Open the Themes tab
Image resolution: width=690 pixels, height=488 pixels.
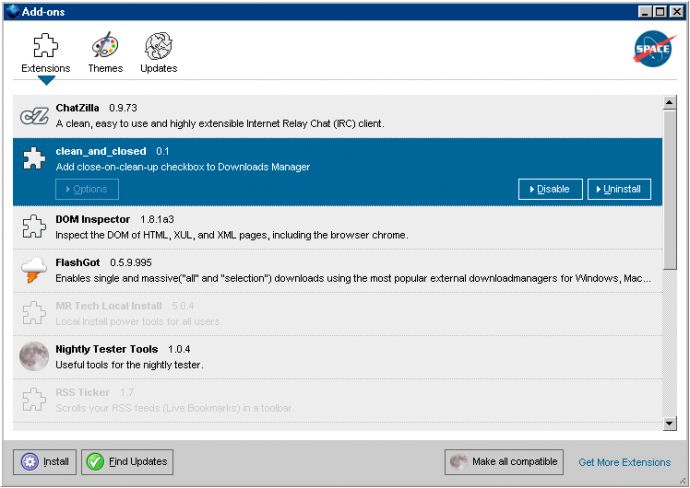point(105,53)
